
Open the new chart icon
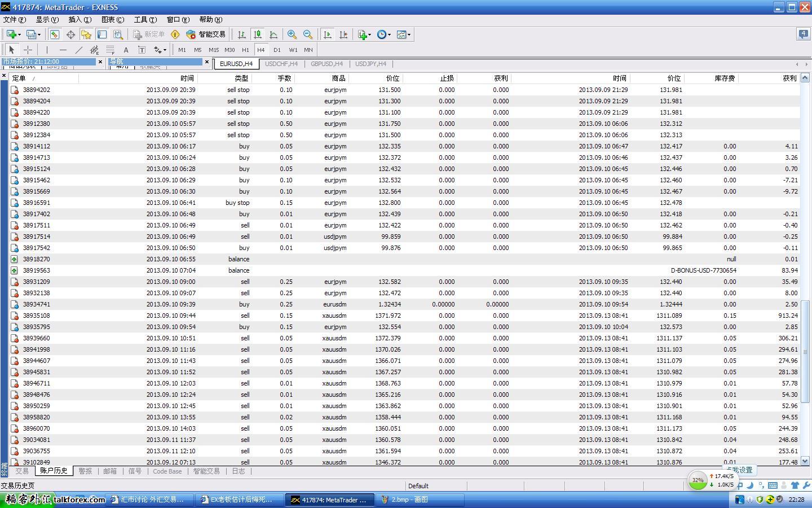tap(11, 34)
